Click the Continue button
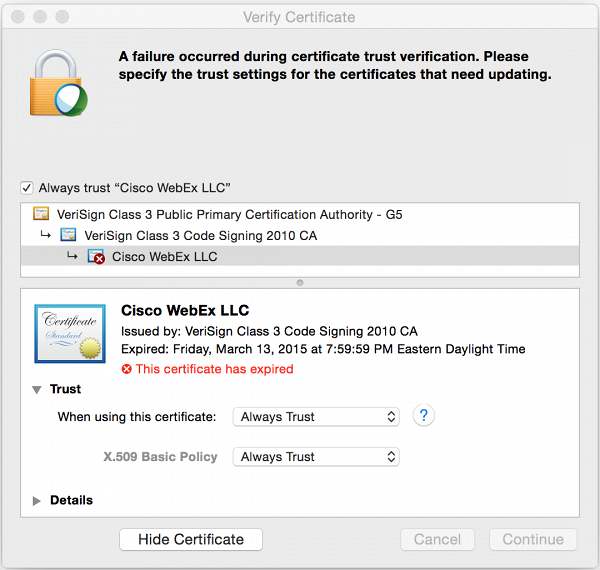600x570 pixels. 533,539
